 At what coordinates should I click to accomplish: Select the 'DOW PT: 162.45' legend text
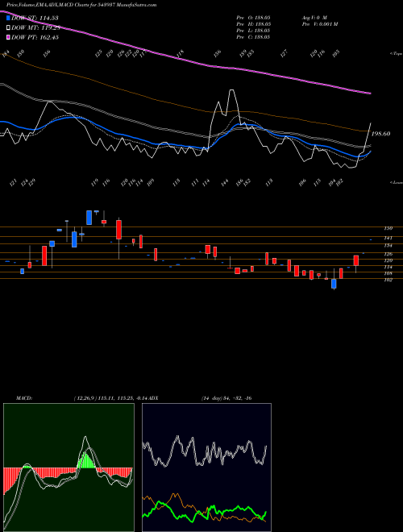click(x=35, y=38)
